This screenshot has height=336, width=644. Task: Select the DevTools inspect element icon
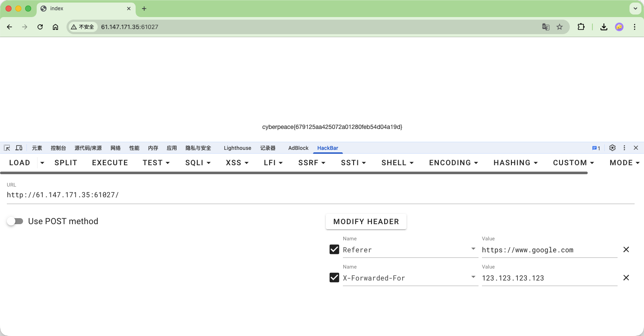[x=7, y=148]
